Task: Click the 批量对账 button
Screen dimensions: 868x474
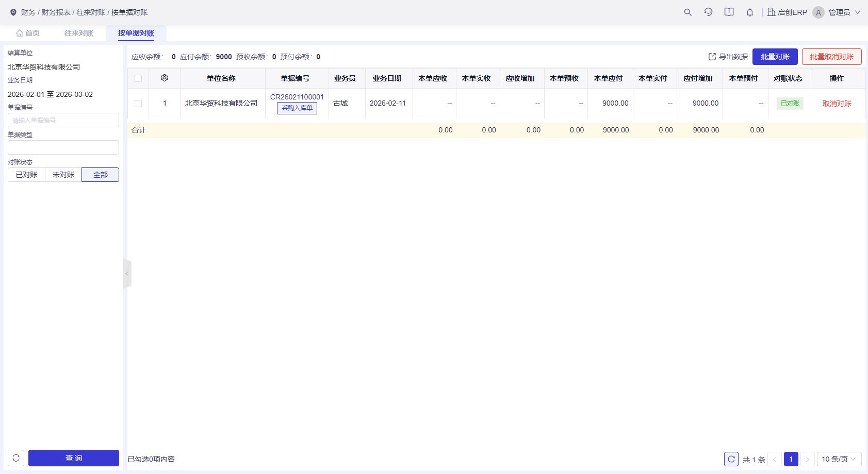Action: pyautogui.click(x=775, y=57)
